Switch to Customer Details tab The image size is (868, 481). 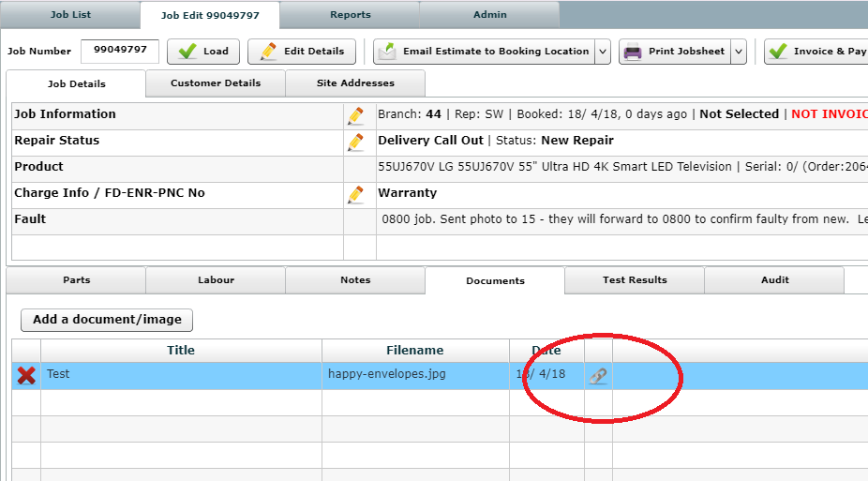point(216,83)
